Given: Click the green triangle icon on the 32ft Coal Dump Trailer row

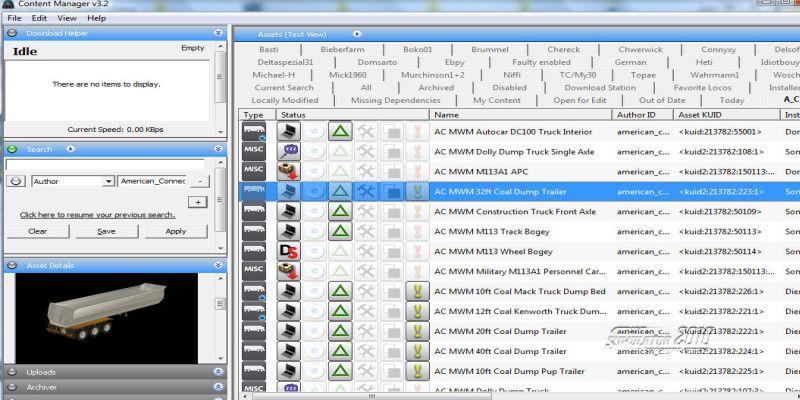Looking at the screenshot, I should pyautogui.click(x=340, y=191).
